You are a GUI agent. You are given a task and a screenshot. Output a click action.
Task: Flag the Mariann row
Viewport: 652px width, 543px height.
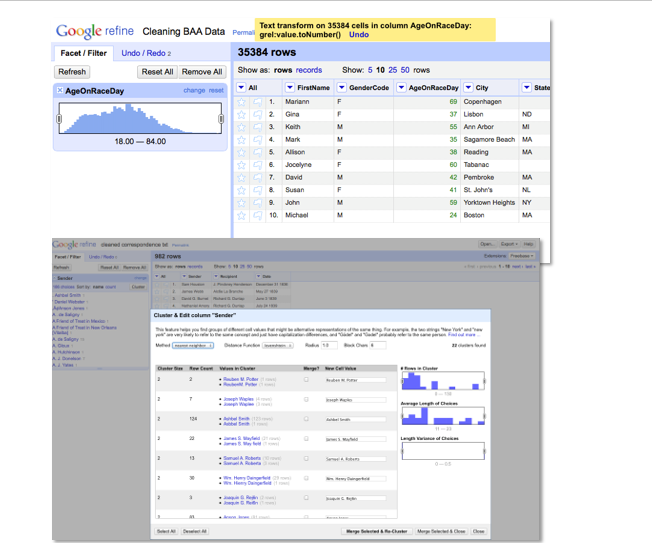tap(258, 102)
